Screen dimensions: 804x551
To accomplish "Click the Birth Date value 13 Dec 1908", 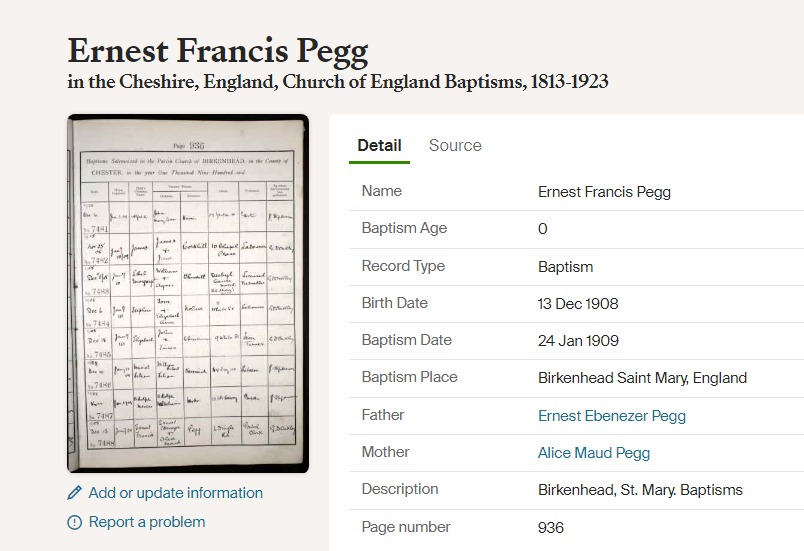I will 578,304.
